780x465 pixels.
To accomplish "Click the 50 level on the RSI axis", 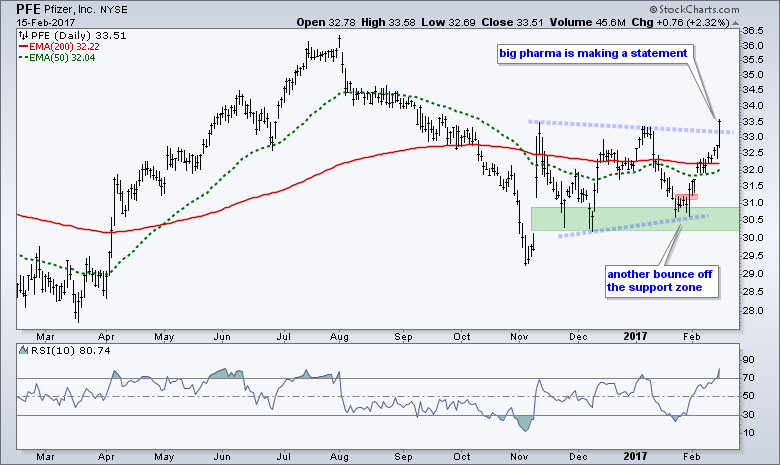I will 748,396.
